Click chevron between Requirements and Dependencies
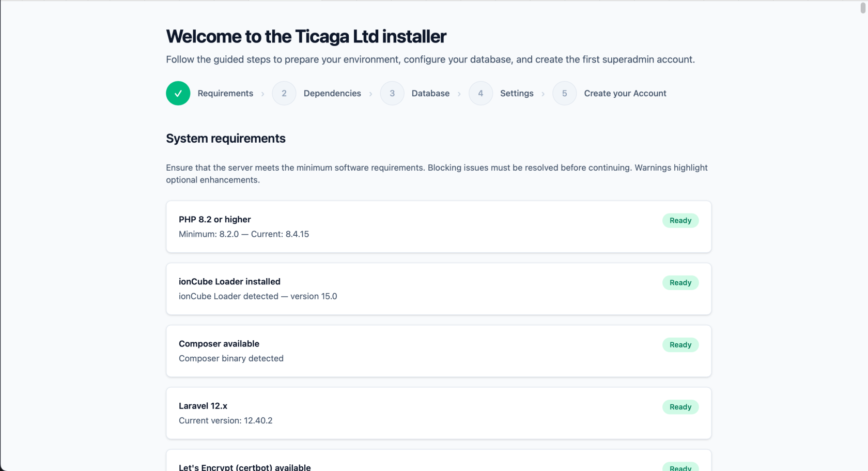The image size is (868, 471). pos(263,94)
